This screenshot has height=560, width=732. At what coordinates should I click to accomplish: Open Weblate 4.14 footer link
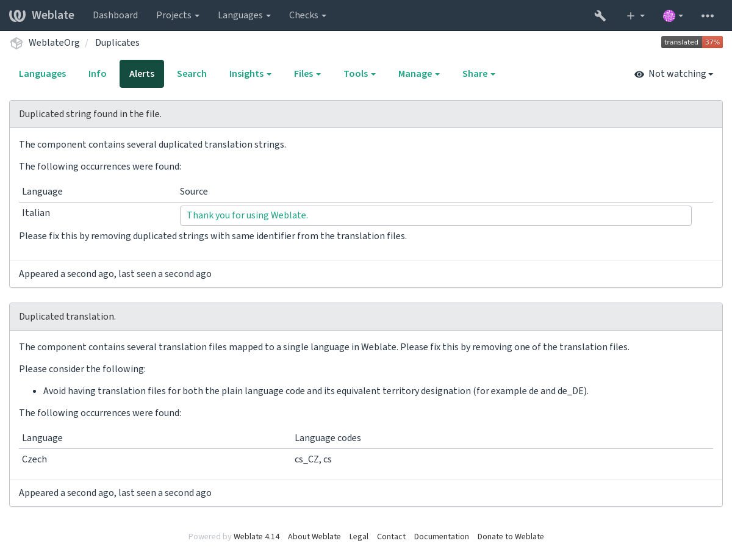tap(256, 537)
